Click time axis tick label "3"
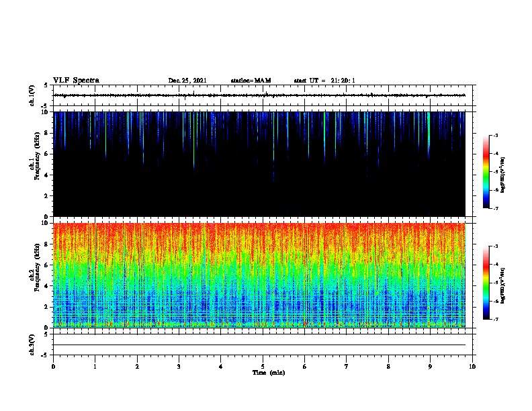This screenshot has height=411, width=532. [179, 367]
